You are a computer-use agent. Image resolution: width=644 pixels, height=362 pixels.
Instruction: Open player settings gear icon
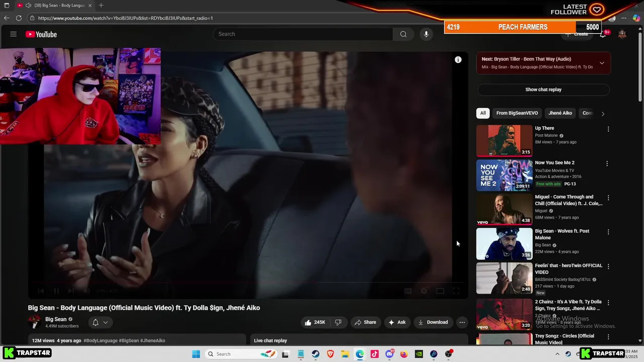tap(424, 291)
